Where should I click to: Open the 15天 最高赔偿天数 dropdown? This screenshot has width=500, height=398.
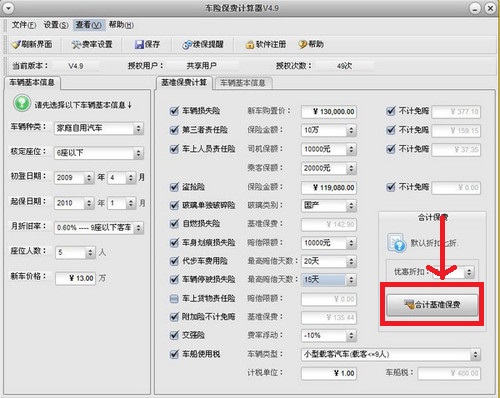pyautogui.click(x=329, y=280)
